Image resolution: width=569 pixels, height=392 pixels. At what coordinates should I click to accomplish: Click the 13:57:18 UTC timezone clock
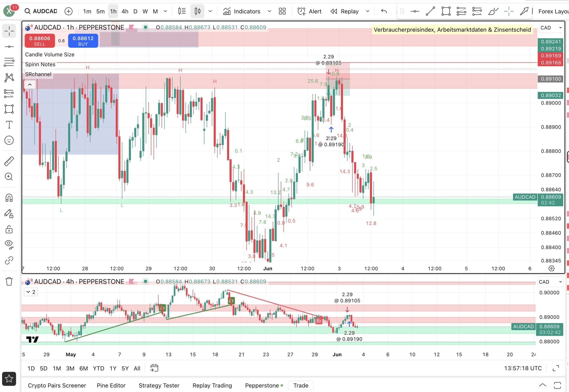523,368
